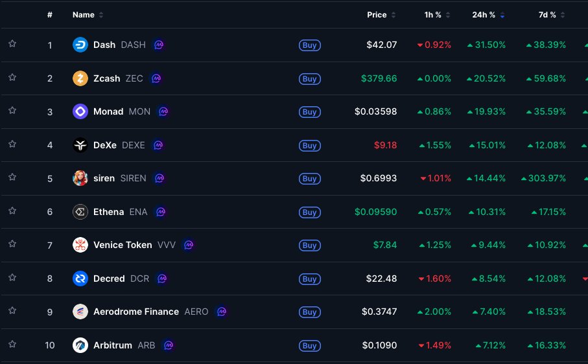Star Dash to add to watchlist

12,44
